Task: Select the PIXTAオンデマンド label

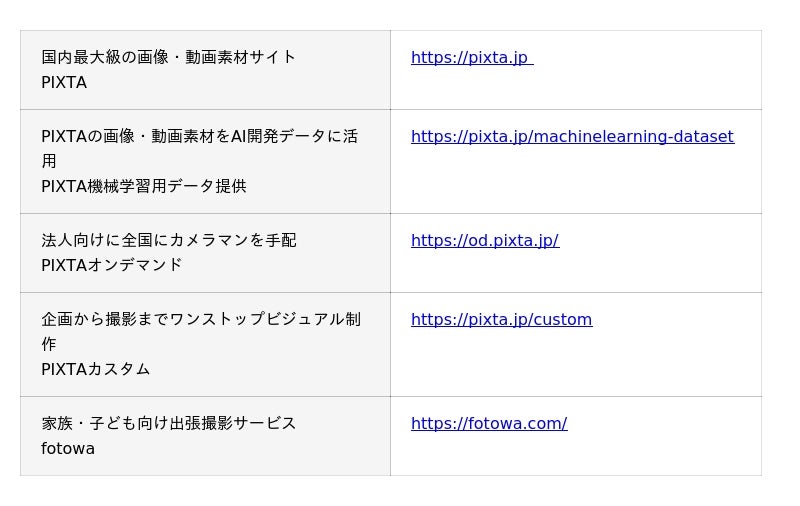Action: pos(111,265)
